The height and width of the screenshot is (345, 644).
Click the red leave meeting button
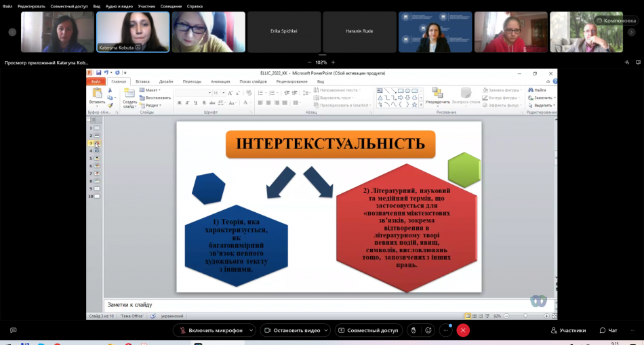coord(463,330)
